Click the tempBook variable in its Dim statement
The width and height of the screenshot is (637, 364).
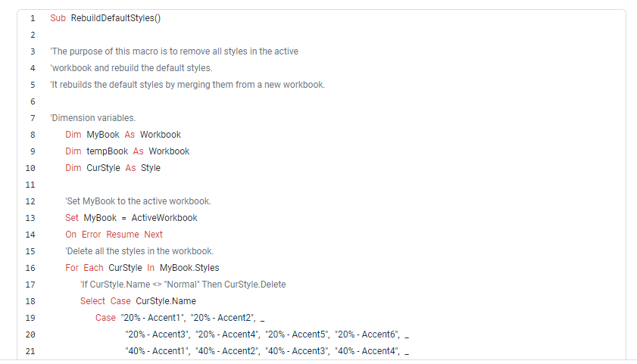coord(106,151)
